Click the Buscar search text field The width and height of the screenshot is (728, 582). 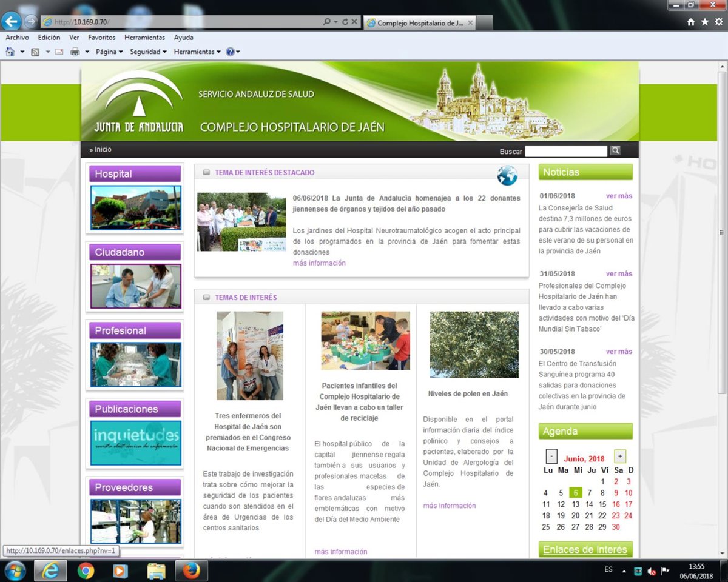[565, 151]
